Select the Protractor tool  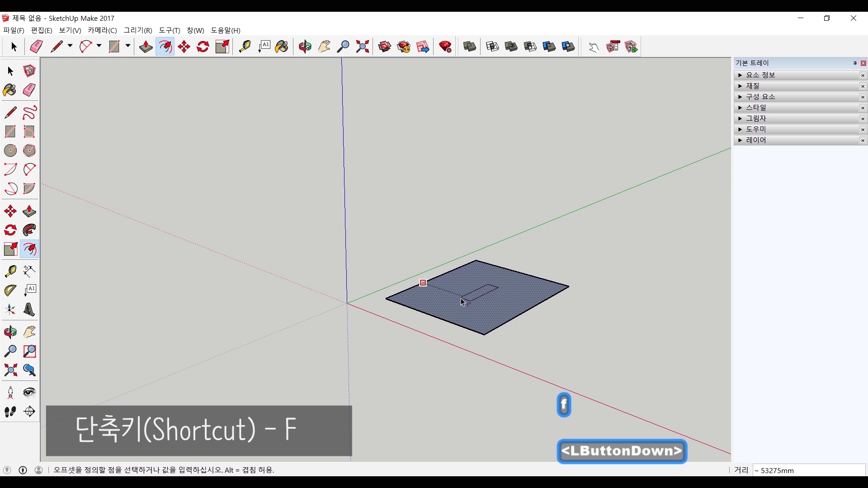(x=10, y=291)
